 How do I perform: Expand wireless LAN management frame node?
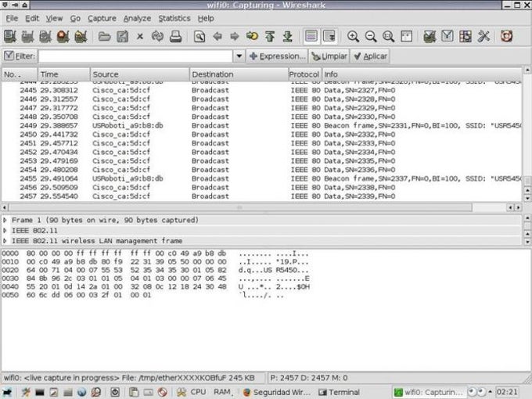5,241
